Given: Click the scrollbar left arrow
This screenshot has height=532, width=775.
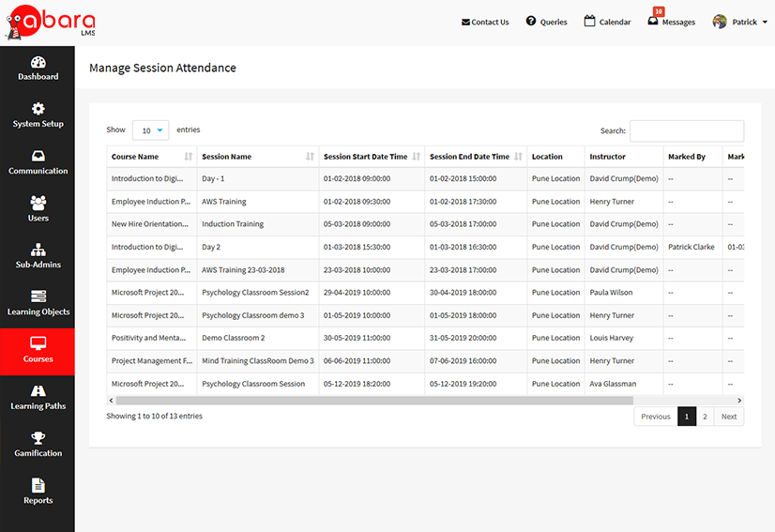Looking at the screenshot, I should tap(112, 401).
